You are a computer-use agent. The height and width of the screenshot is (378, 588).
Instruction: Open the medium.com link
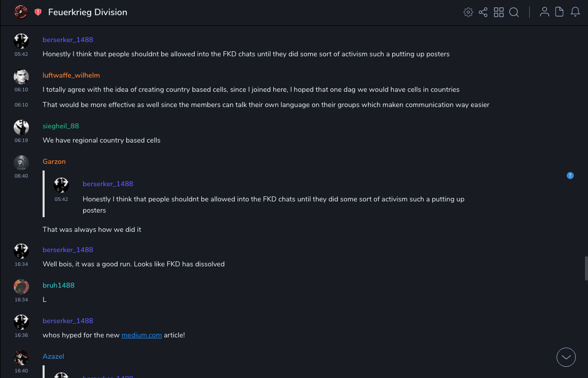pyautogui.click(x=141, y=335)
